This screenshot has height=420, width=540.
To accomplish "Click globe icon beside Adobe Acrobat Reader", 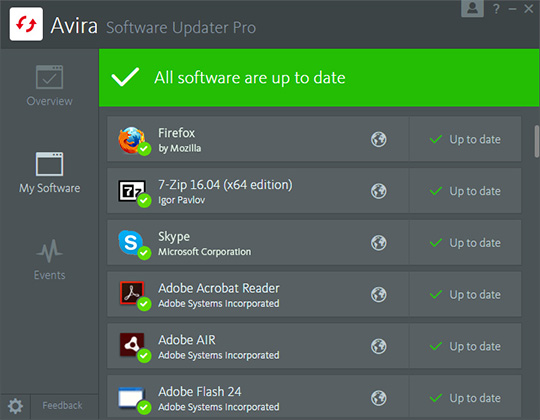I will pyautogui.click(x=378, y=295).
